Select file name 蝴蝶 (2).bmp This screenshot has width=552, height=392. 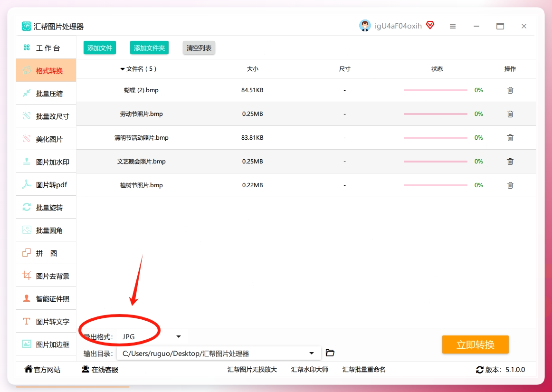[x=141, y=90]
